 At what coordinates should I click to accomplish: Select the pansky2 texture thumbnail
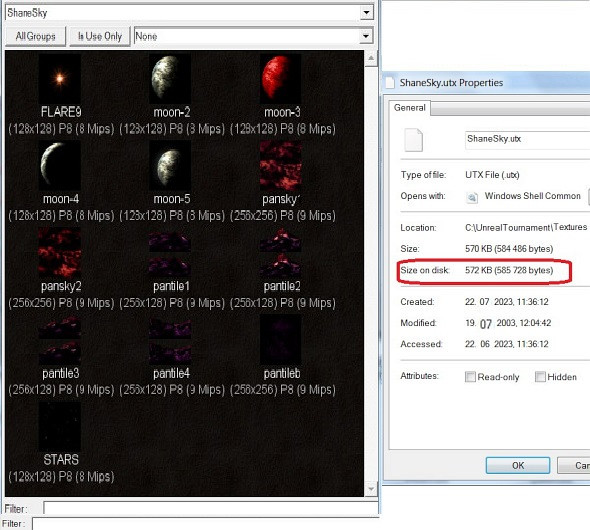pos(60,253)
